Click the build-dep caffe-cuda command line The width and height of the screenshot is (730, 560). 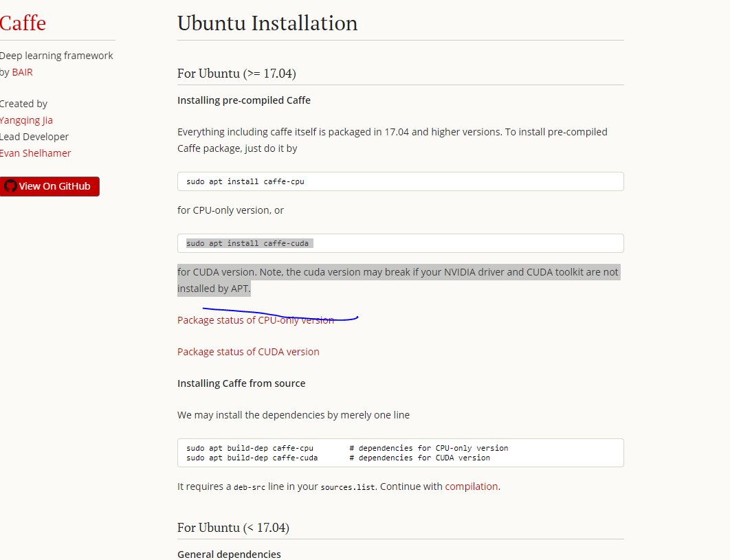click(338, 458)
